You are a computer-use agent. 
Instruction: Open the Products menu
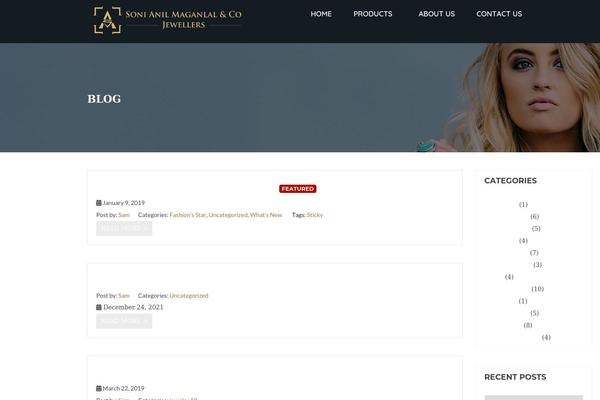tap(373, 14)
